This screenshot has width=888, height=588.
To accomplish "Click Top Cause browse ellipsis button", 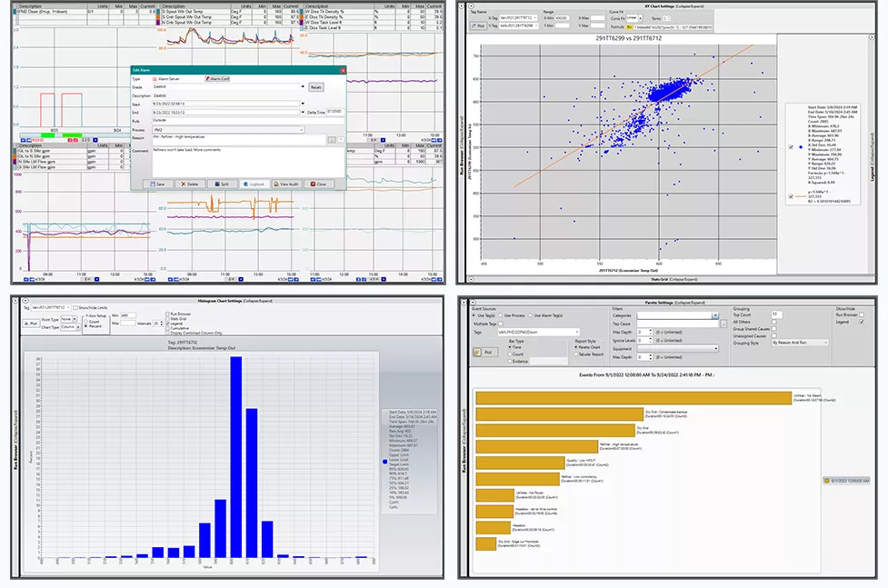I will [x=723, y=324].
